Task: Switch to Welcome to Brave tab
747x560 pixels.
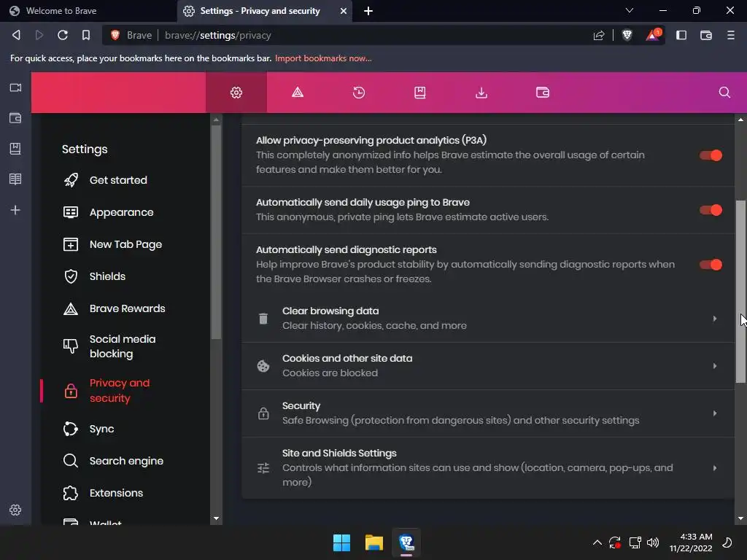Action: tap(88, 11)
